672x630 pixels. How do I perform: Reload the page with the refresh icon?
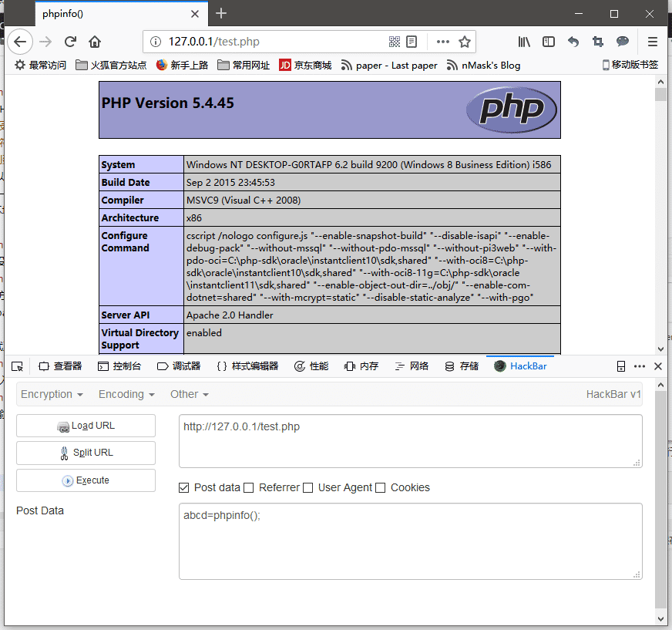coord(70,42)
